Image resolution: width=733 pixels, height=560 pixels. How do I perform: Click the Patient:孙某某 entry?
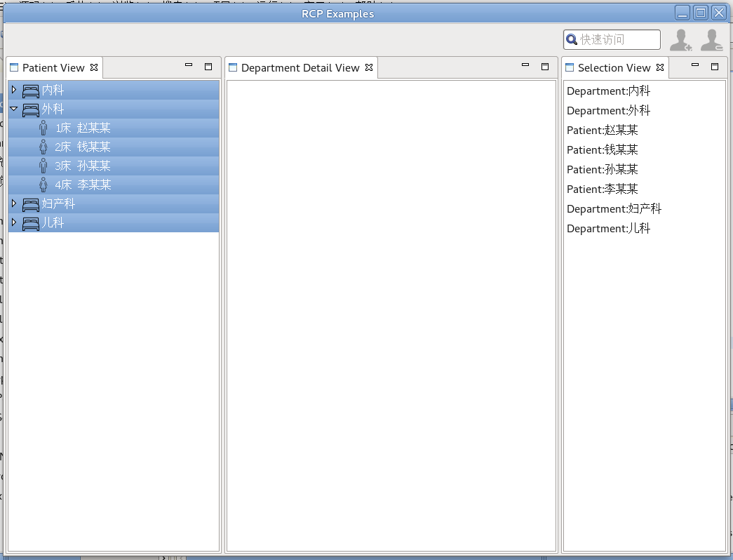[602, 169]
